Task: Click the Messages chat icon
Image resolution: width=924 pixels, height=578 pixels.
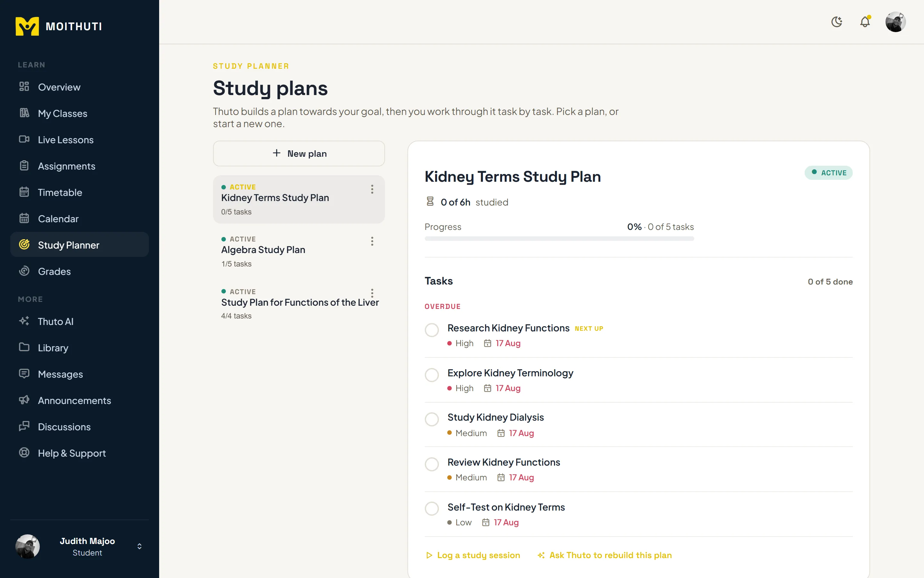Action: (x=24, y=373)
